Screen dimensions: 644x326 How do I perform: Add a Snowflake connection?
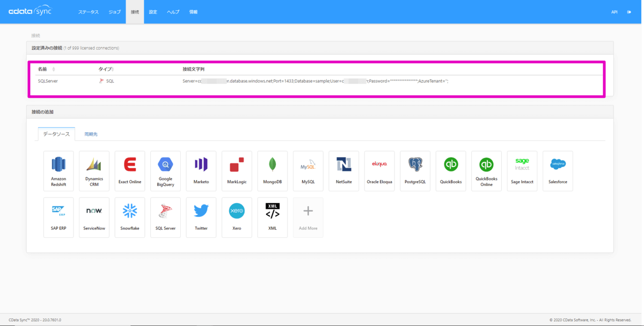tap(130, 218)
